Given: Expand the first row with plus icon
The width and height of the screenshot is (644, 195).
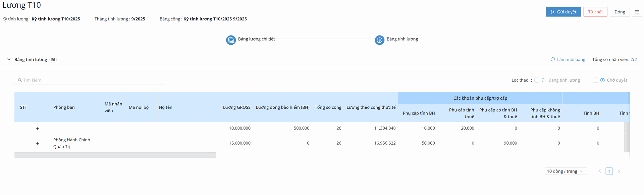Looking at the screenshot, I should pos(38,129).
